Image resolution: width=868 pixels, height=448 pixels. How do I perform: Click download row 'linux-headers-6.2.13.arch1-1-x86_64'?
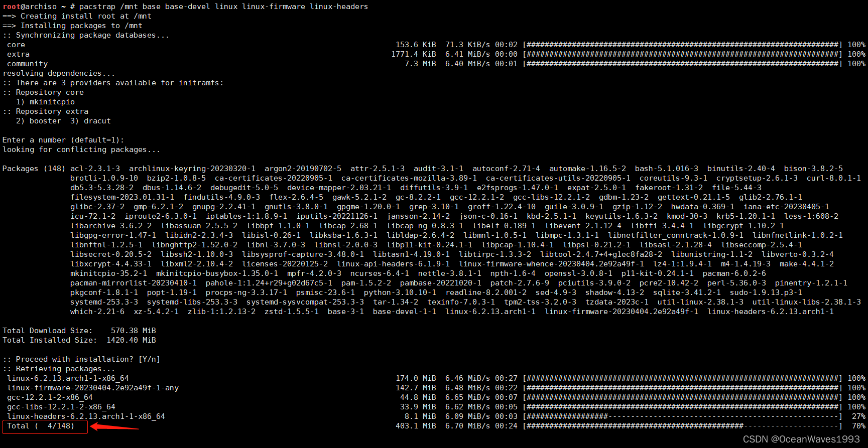coord(86,416)
